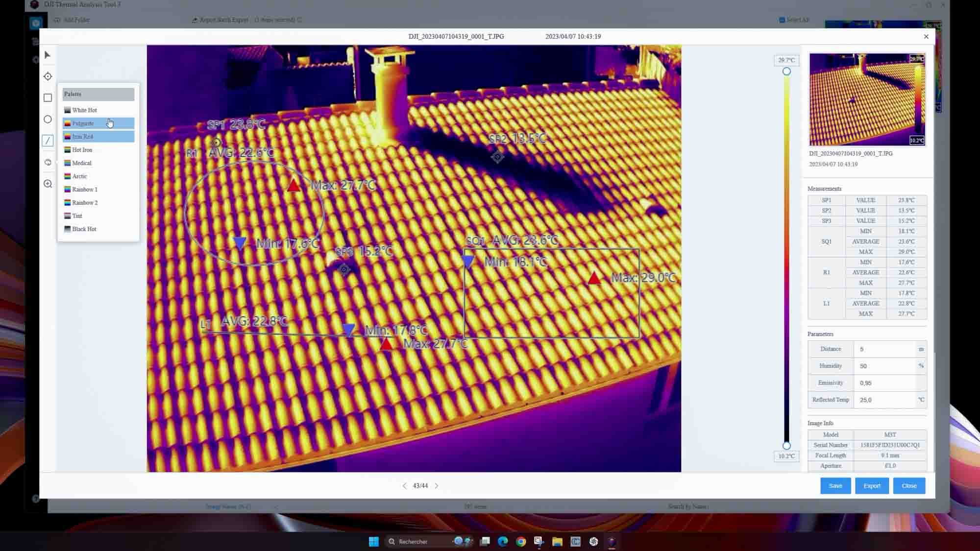980x551 pixels.
Task: Select the rectangle measurement tool
Action: pos(48,97)
